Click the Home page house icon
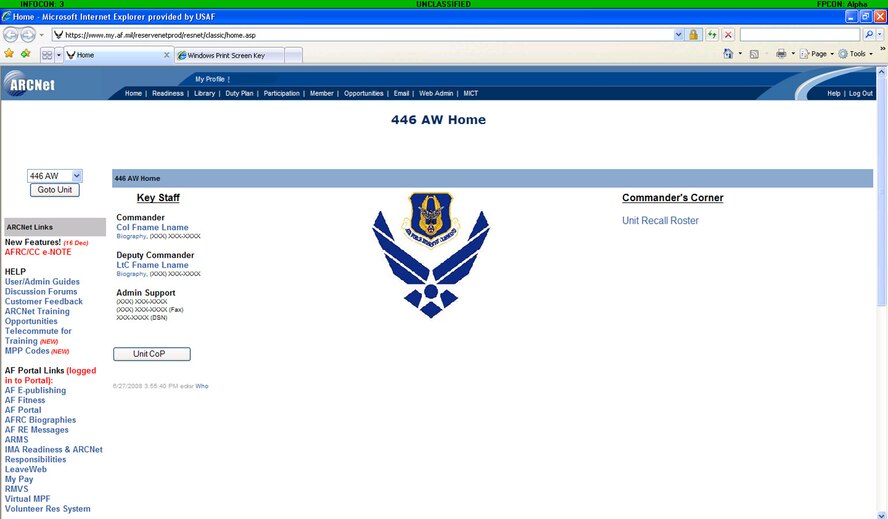This screenshot has height=519, width=888. 728,54
